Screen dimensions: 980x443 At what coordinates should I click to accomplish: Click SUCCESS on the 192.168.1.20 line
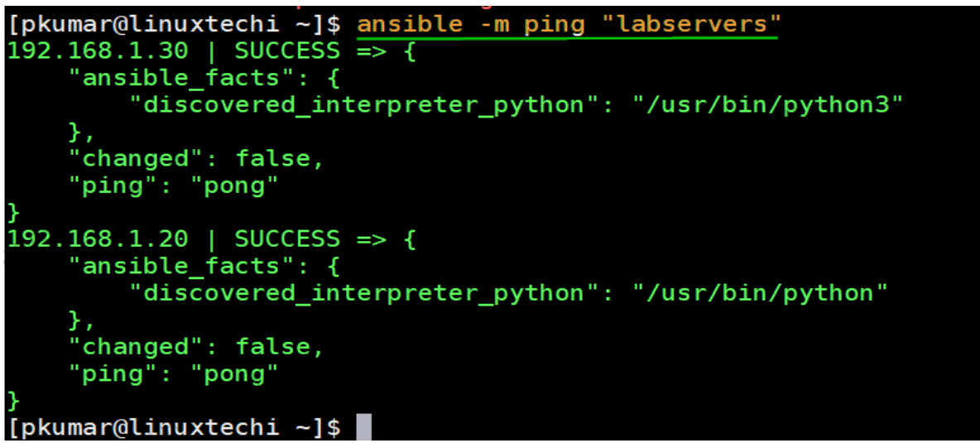[x=286, y=239]
